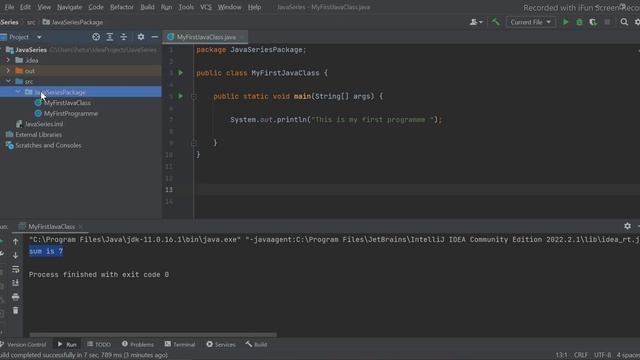Open the Services tool window
640x360 pixels.
pos(221,344)
